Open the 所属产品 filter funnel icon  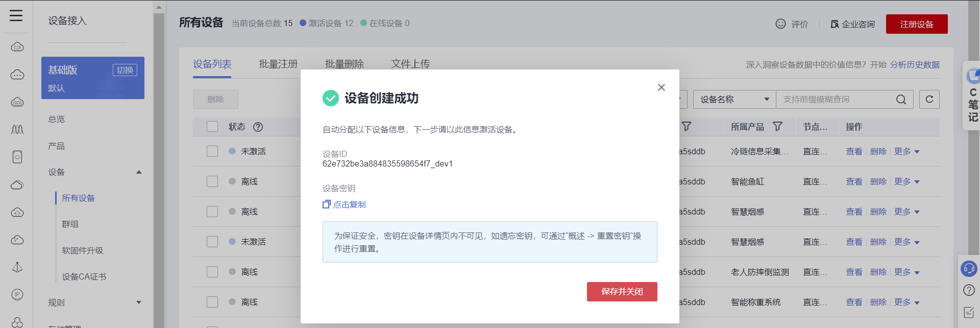point(777,126)
